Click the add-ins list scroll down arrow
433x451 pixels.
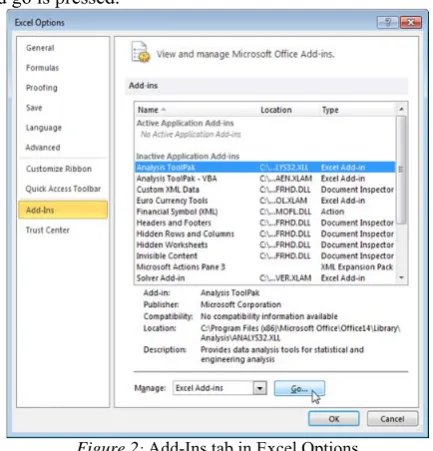pyautogui.click(x=401, y=278)
